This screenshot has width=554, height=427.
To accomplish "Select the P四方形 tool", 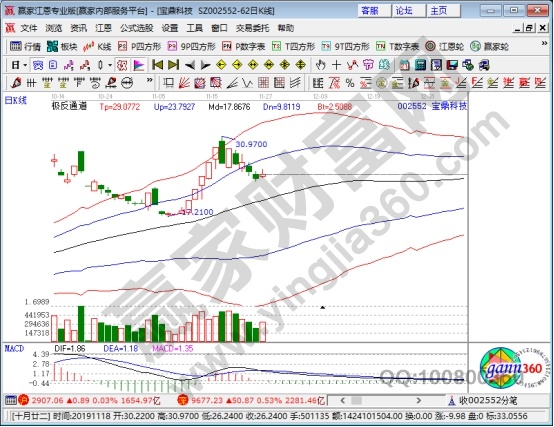I will [x=139, y=46].
